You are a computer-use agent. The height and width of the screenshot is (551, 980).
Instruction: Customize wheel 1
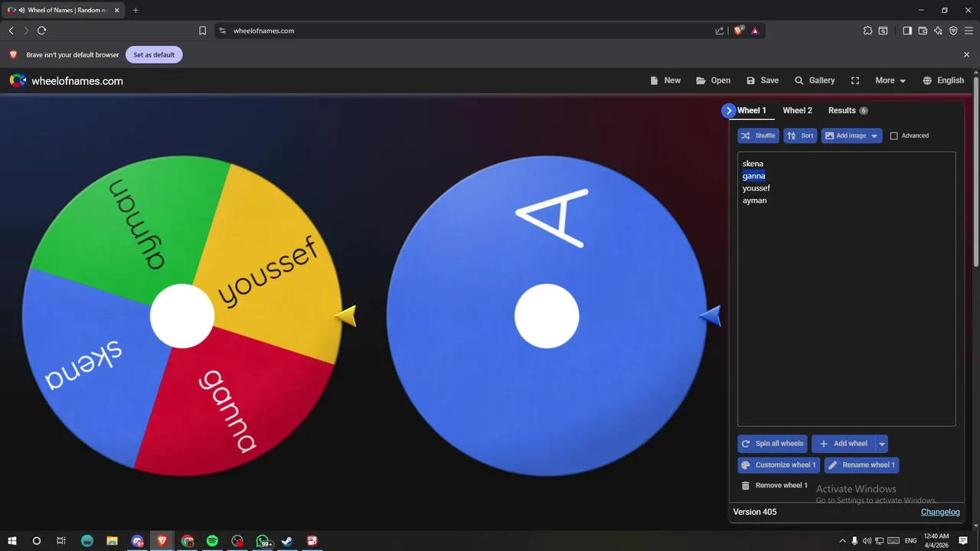779,465
